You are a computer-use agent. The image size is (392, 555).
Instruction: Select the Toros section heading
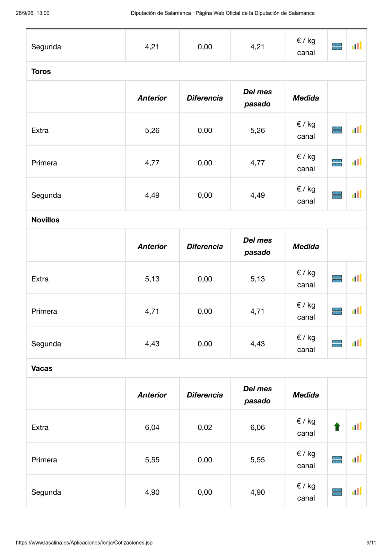[x=41, y=71]
